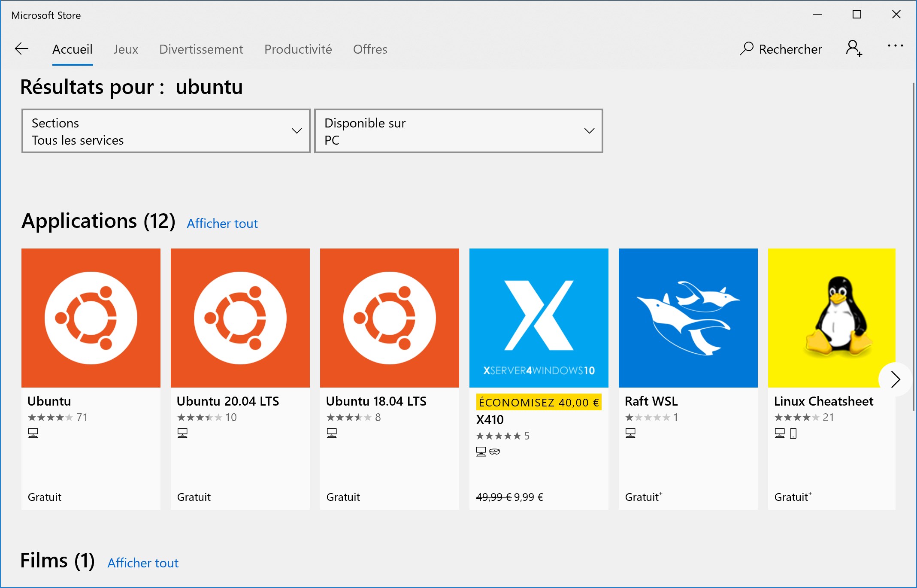Select the Ubuntu 20.04 LTS app logo

coord(240,318)
